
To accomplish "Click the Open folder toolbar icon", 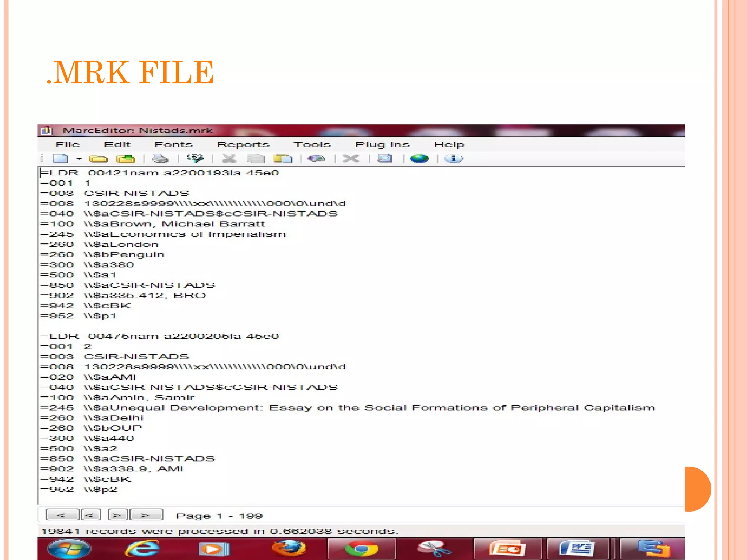I will (98, 159).
